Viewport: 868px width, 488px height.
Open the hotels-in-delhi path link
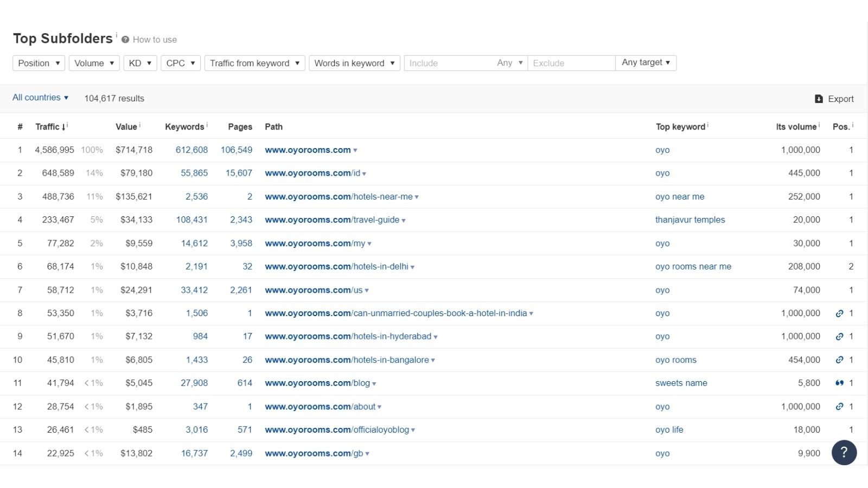(x=336, y=267)
